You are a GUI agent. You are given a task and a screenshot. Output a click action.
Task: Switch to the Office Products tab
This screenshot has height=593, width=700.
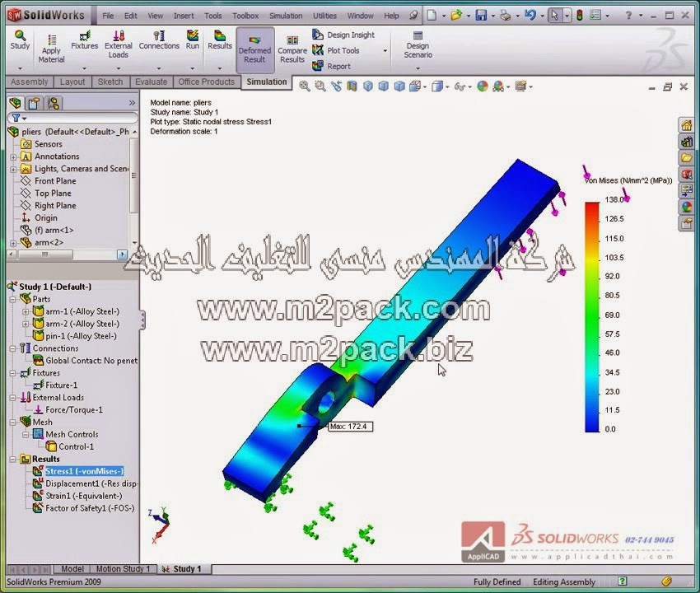point(206,82)
